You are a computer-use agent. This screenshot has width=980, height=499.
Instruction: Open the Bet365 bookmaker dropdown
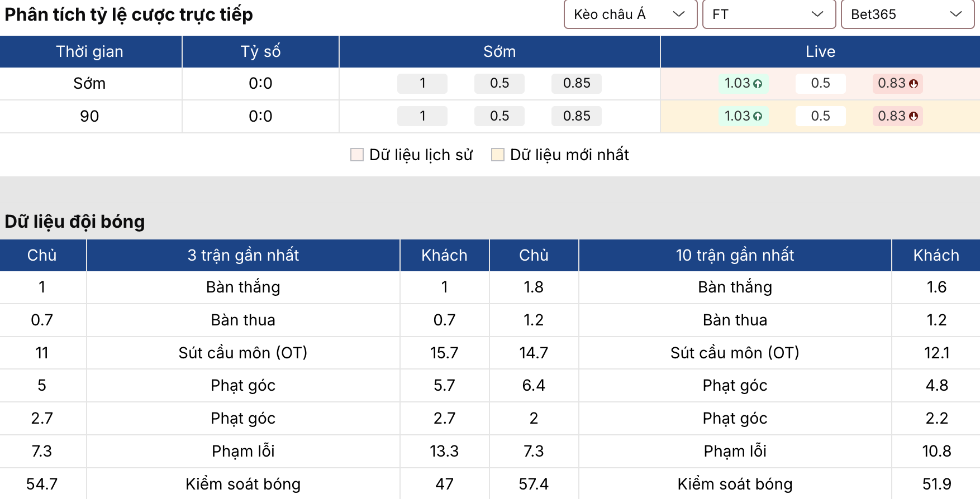[907, 14]
